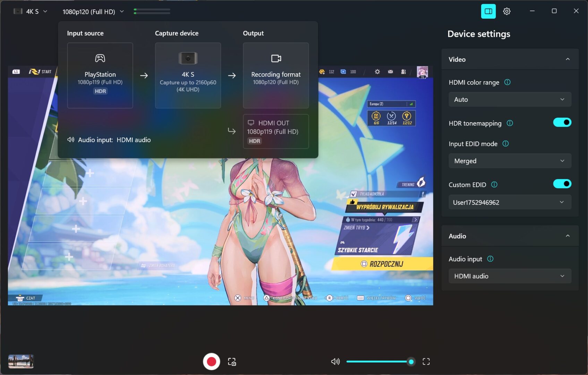The width and height of the screenshot is (588, 375).
Task: Open the Input EDID mode Merged dropdown
Action: tap(510, 161)
